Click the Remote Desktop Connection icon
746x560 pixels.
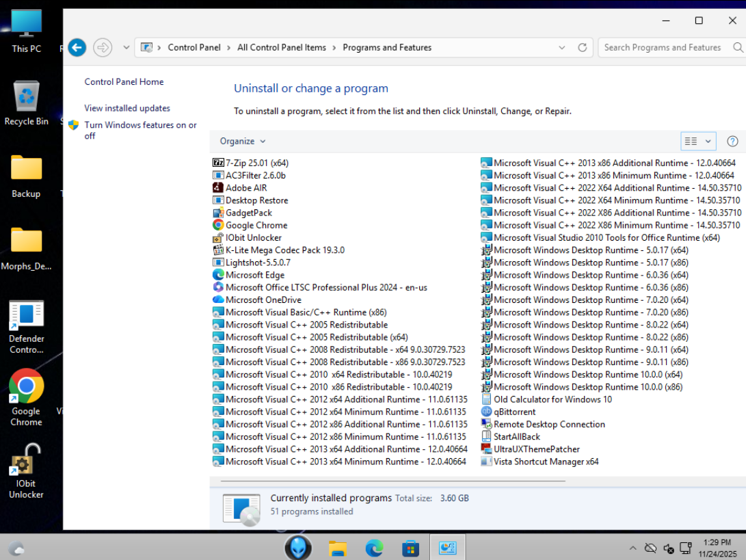point(486,424)
